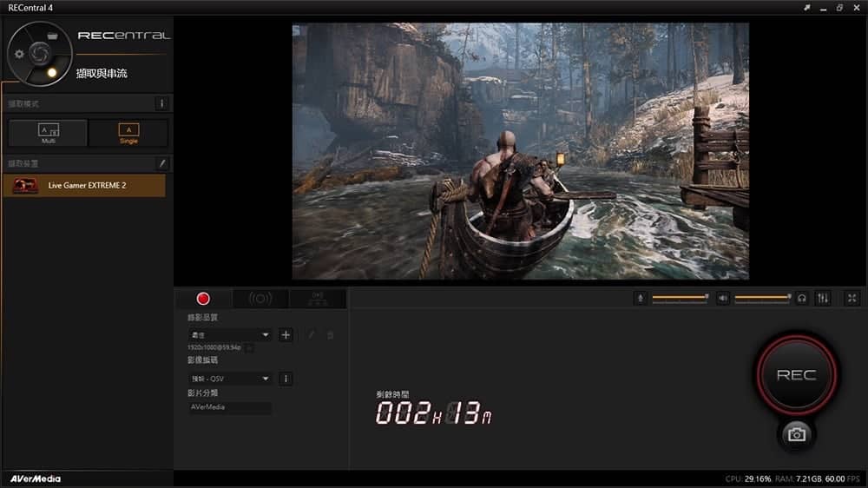The width and height of the screenshot is (868, 488).
Task: Add new quality profile with plus button
Action: coord(286,334)
